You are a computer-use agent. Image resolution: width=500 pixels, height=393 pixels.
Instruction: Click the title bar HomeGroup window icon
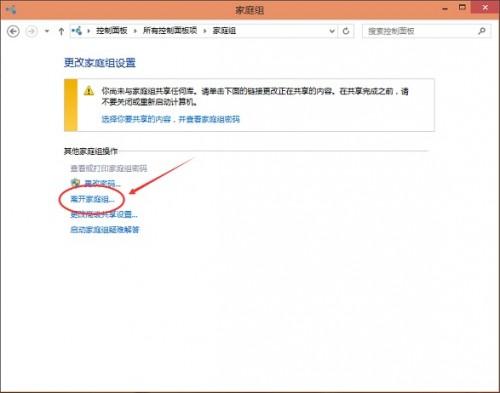11,10
